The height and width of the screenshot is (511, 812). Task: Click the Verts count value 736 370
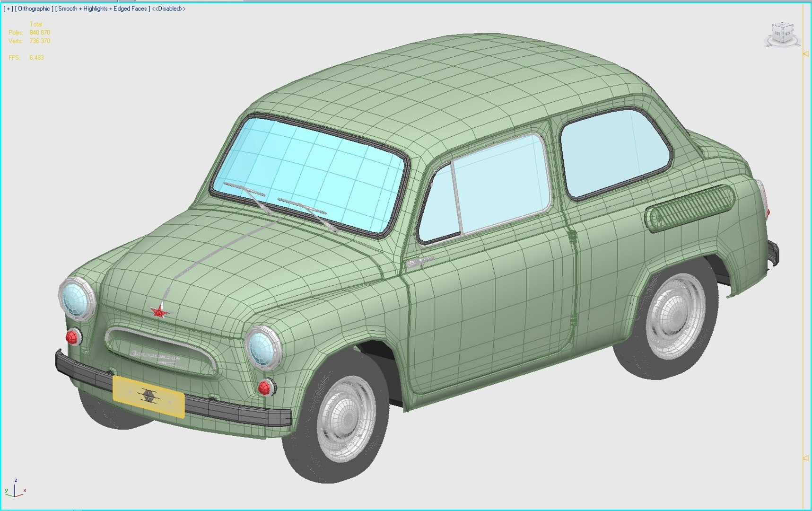pos(40,41)
